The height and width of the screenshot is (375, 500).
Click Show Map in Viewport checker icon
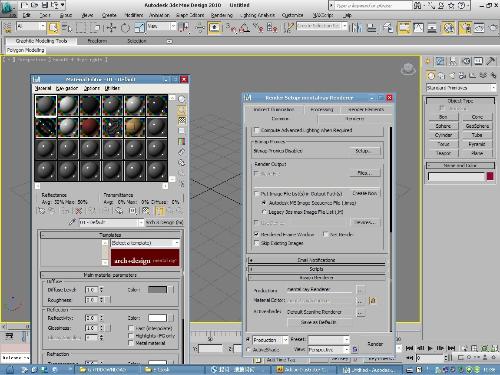(x=145, y=211)
